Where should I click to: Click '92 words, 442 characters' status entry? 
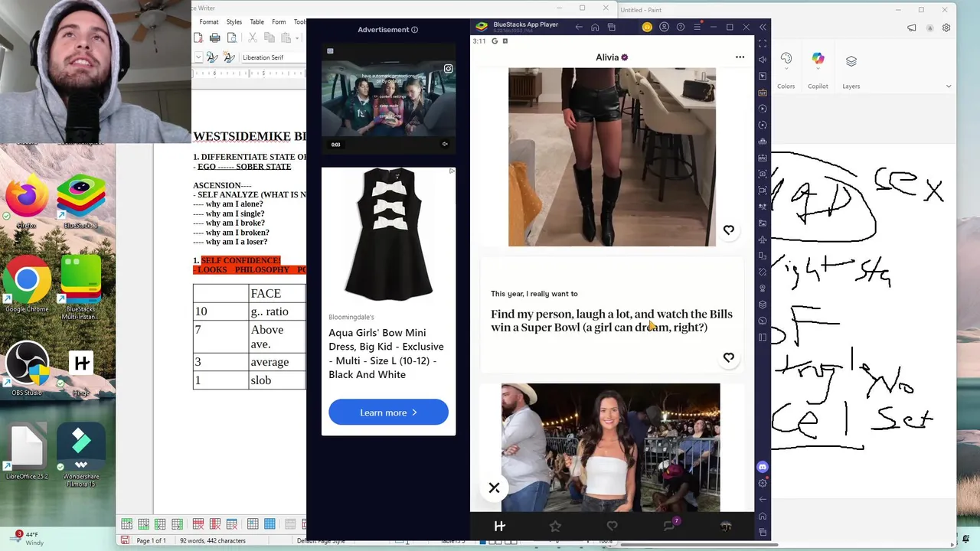213,540
